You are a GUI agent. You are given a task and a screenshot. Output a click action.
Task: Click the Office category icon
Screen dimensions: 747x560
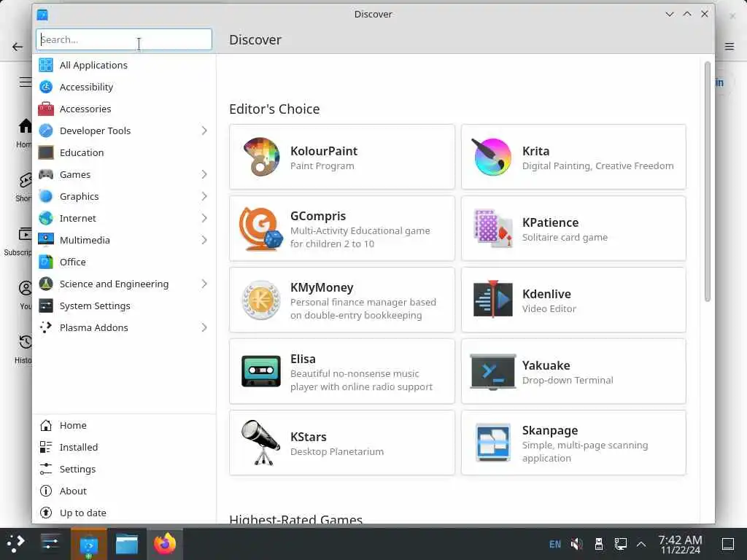[46, 262]
